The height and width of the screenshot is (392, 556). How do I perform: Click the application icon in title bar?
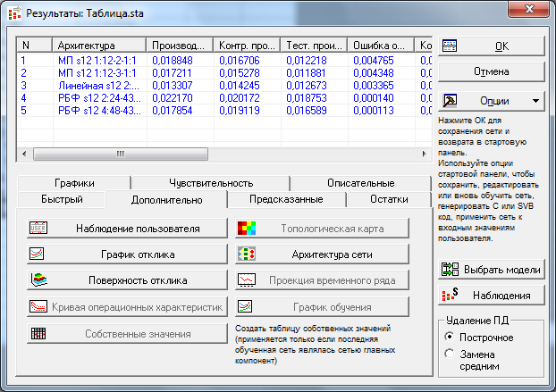click(x=14, y=13)
